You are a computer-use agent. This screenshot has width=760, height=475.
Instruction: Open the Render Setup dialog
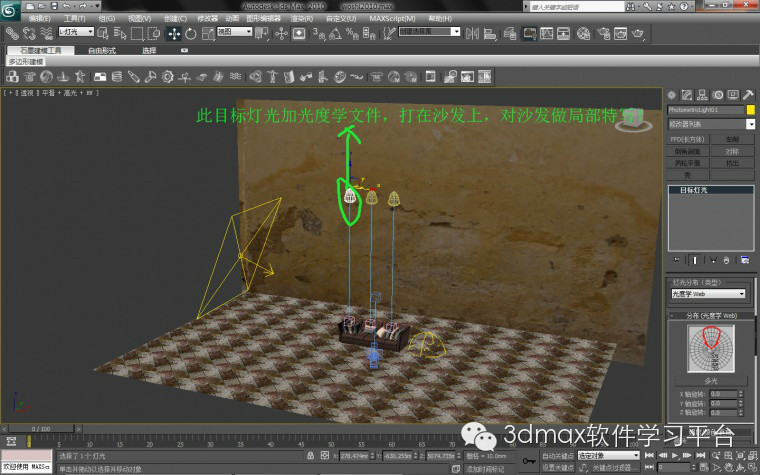(603, 33)
